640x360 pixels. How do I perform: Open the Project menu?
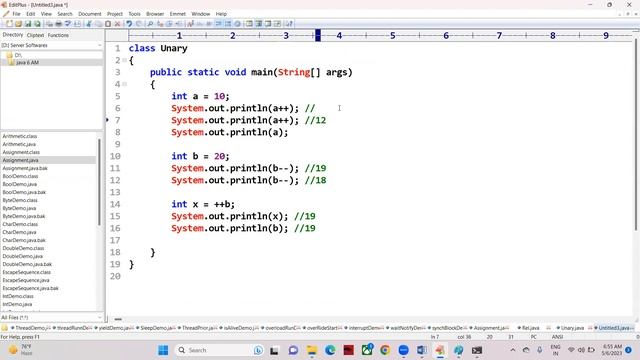[x=115, y=14]
